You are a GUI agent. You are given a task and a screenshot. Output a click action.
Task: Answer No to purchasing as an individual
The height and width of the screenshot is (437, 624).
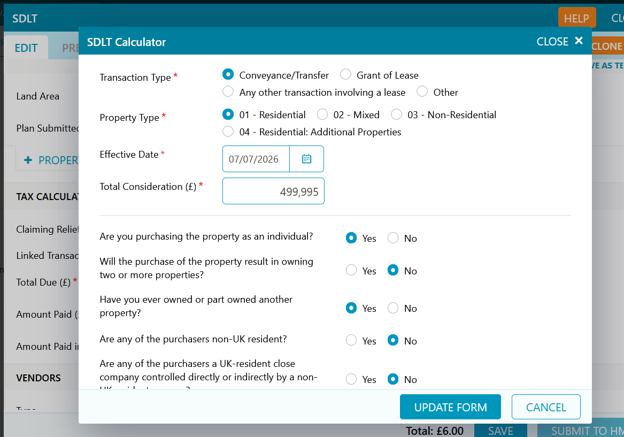[393, 238]
